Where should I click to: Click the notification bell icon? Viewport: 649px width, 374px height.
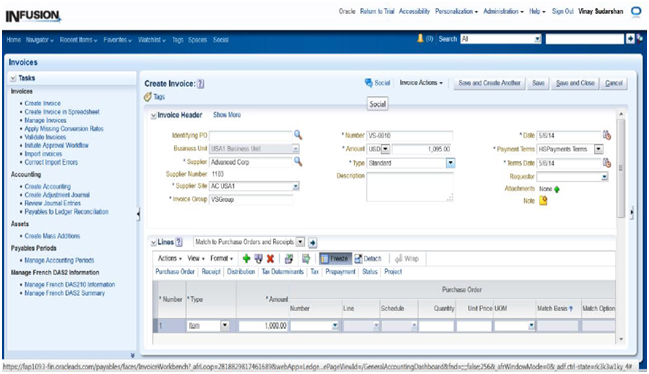pos(420,38)
